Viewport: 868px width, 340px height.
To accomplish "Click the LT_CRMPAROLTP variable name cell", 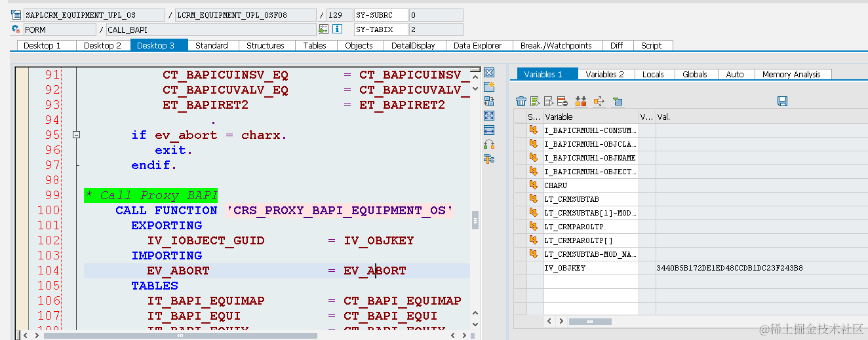I will click(x=591, y=227).
